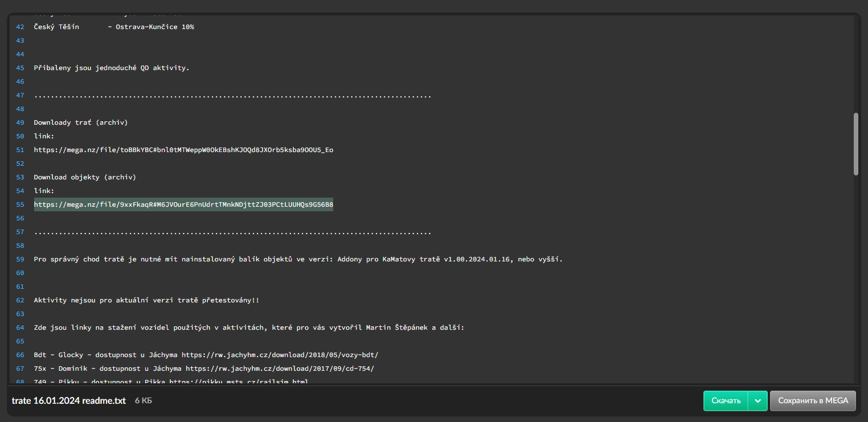
Task: Click the heading 'Downloady trať (archiv)'
Action: coord(81,122)
